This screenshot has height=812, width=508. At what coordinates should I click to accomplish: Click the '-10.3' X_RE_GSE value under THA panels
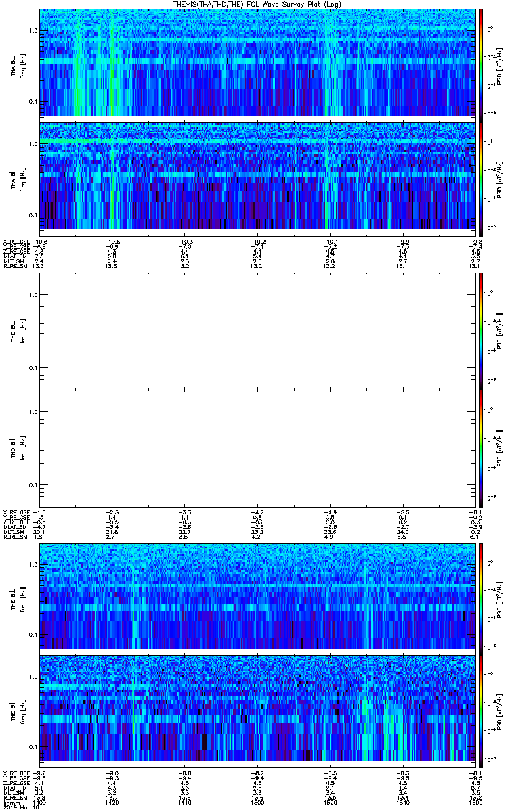tap(184, 242)
